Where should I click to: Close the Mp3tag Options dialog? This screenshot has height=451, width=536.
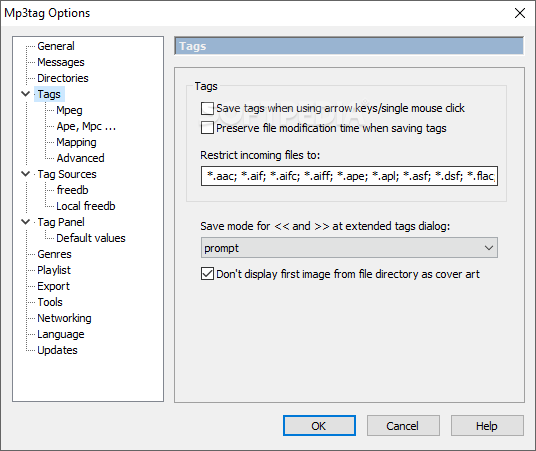[x=520, y=13]
